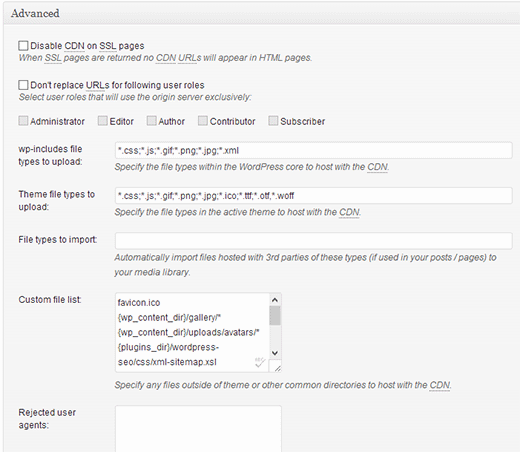Click the wp-includes file types input field
Screen dimensions: 520x452
coord(313,150)
